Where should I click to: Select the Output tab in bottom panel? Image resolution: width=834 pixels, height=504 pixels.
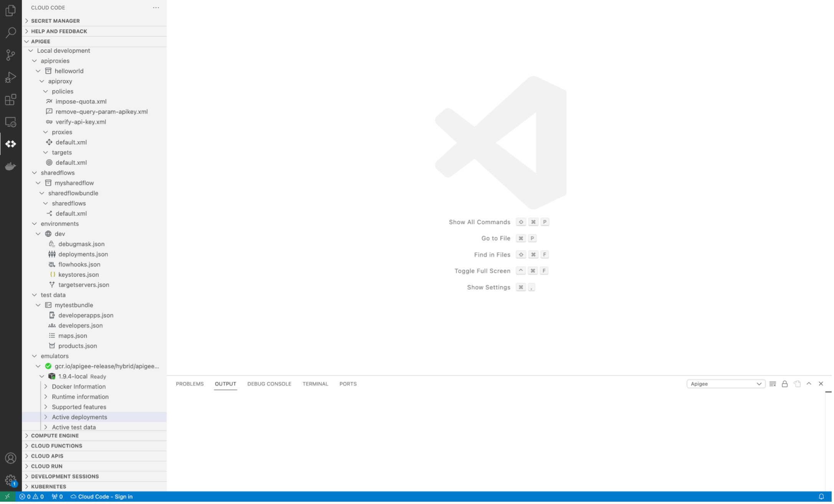click(225, 383)
